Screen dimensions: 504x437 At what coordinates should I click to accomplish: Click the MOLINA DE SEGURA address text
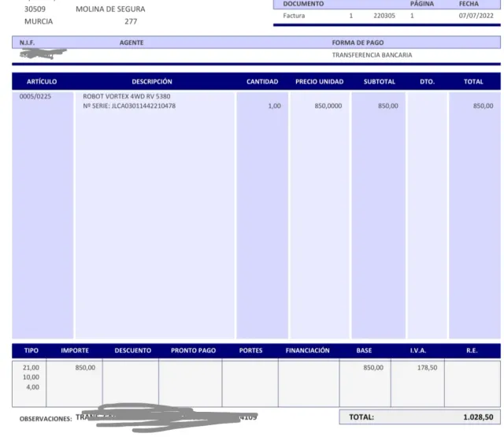pos(110,9)
